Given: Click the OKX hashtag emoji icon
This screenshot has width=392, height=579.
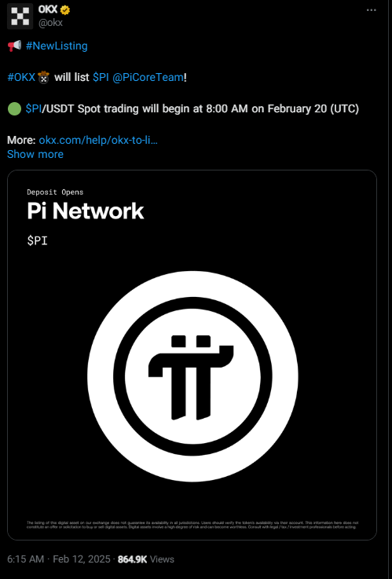Looking at the screenshot, I should pos(43,78).
